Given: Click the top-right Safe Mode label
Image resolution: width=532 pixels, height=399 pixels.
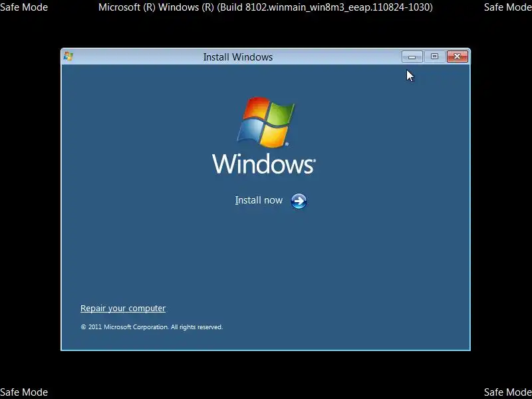Looking at the screenshot, I should tap(508, 7).
